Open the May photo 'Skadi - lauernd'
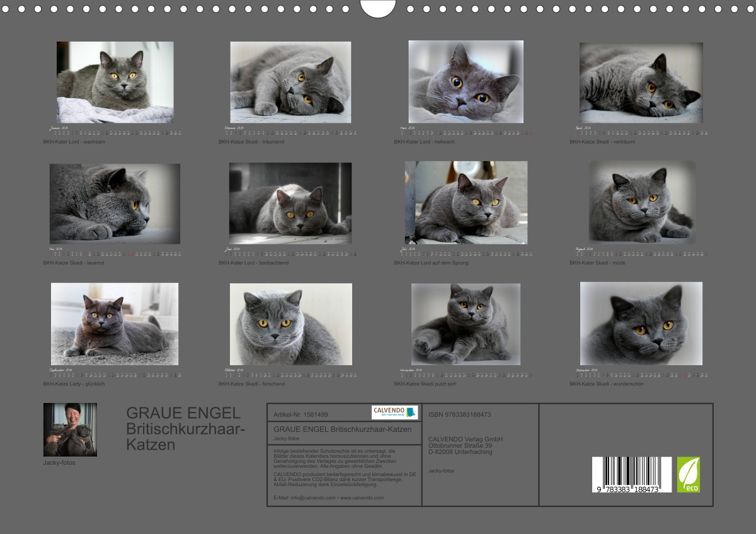This screenshot has width=756, height=534. [x=115, y=203]
